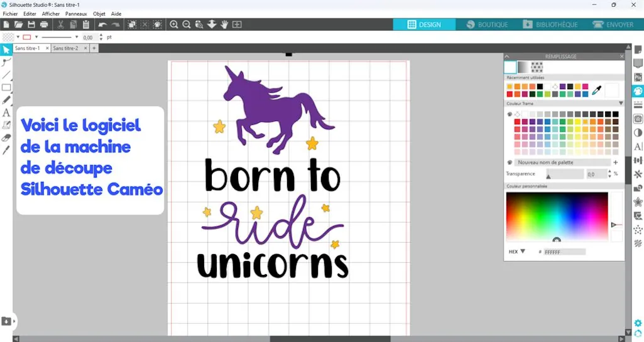Image resolution: width=644 pixels, height=342 pixels.
Task: Adjust transparency percentage stepper
Action: pyautogui.click(x=609, y=174)
